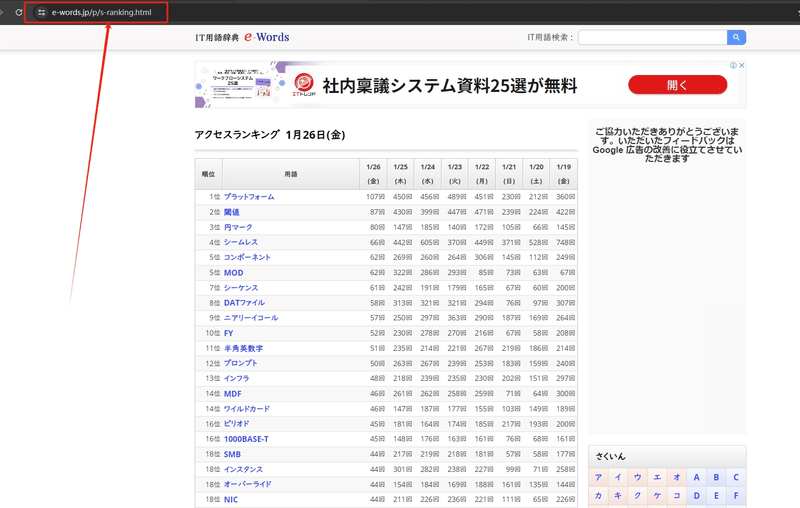Select index letter ウ in さくいん
Screen dimensions: 800x508
coord(638,477)
